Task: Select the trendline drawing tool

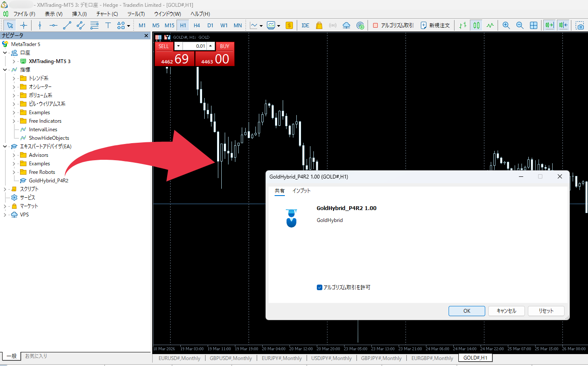Action: pyautogui.click(x=67, y=26)
